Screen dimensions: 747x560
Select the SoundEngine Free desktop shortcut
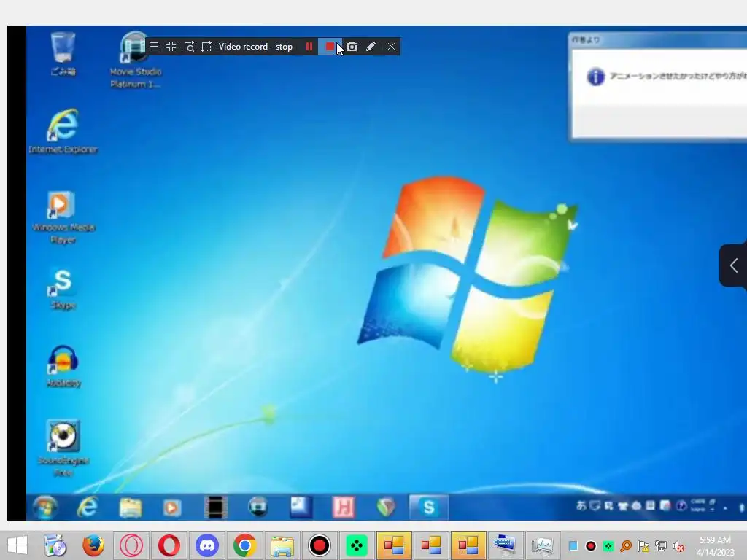pos(63,448)
